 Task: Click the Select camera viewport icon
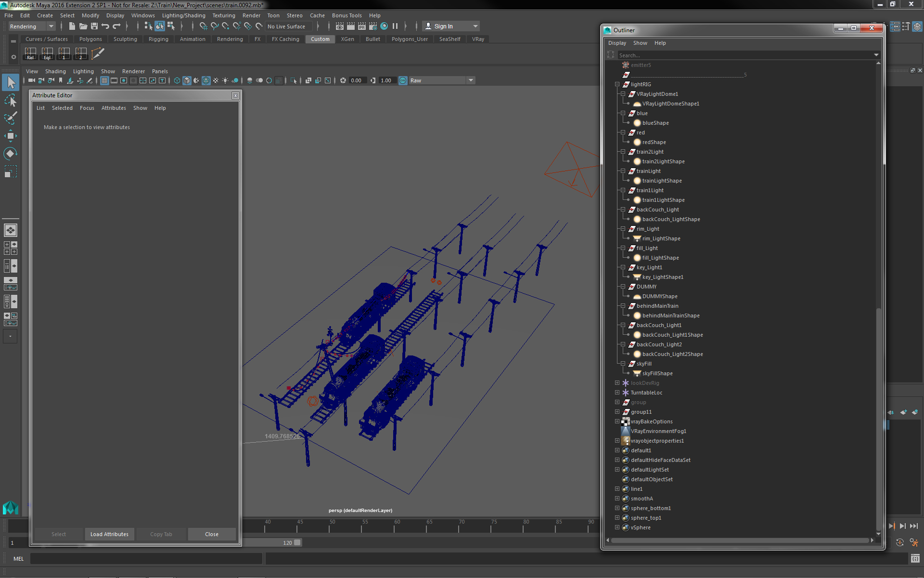[x=31, y=80]
